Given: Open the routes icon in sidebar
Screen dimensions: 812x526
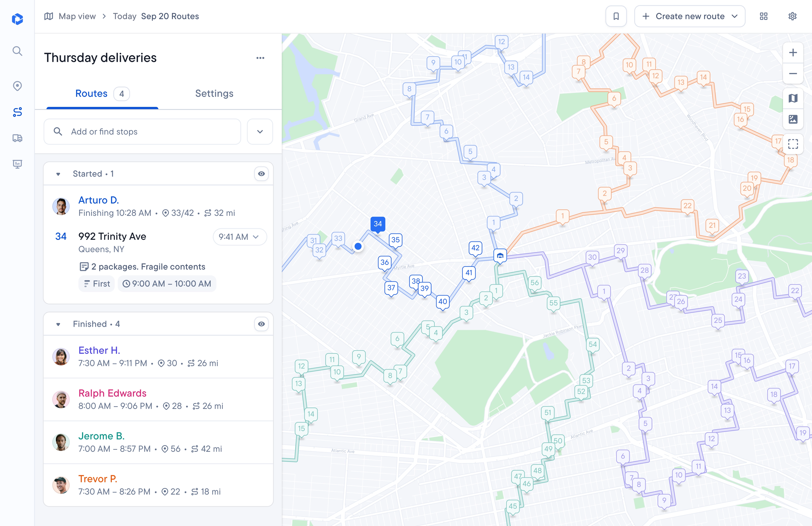Looking at the screenshot, I should coord(17,112).
